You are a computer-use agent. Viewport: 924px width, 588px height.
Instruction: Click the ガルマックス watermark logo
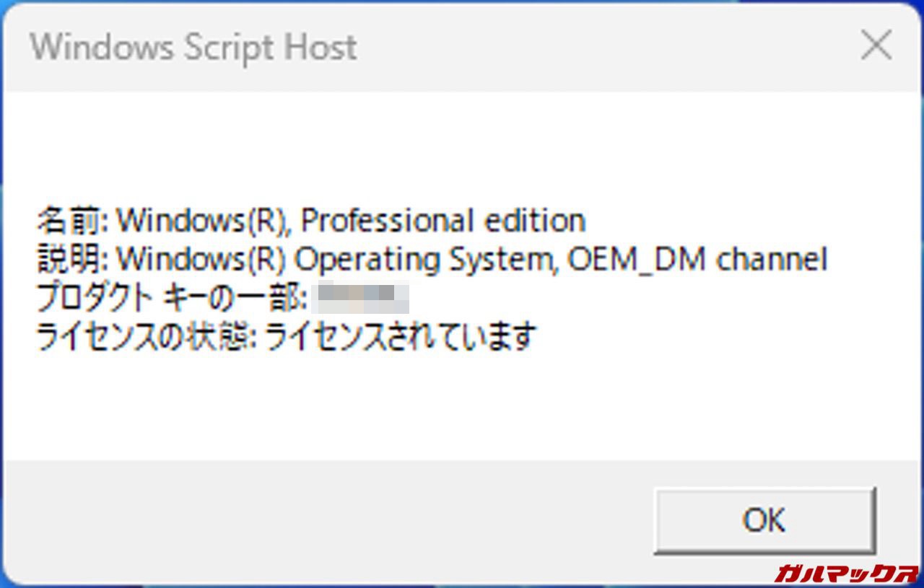[x=845, y=574]
